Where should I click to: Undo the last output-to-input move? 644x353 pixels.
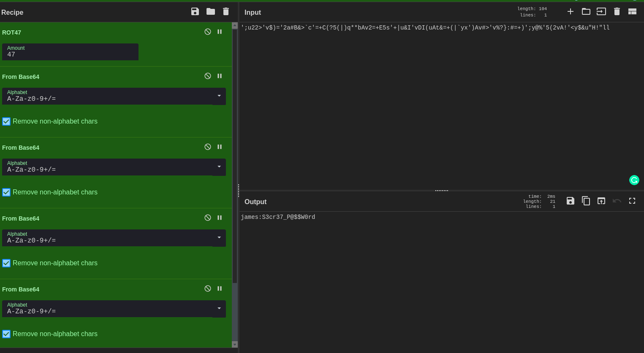click(617, 201)
